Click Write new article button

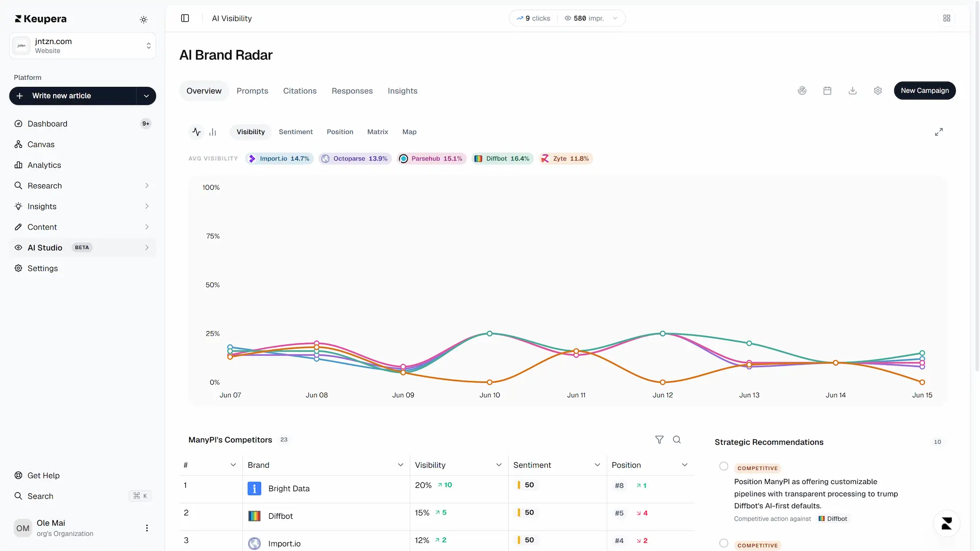(73, 96)
